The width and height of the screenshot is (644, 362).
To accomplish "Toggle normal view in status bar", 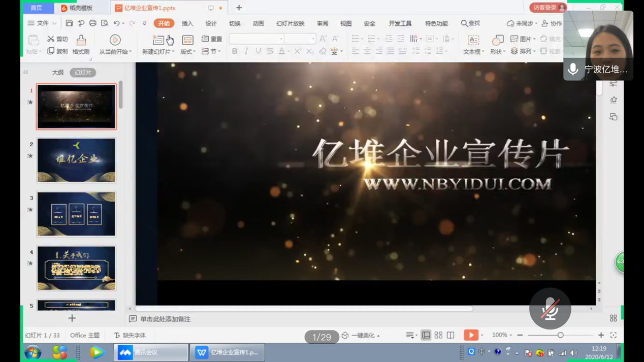I will coord(426,335).
